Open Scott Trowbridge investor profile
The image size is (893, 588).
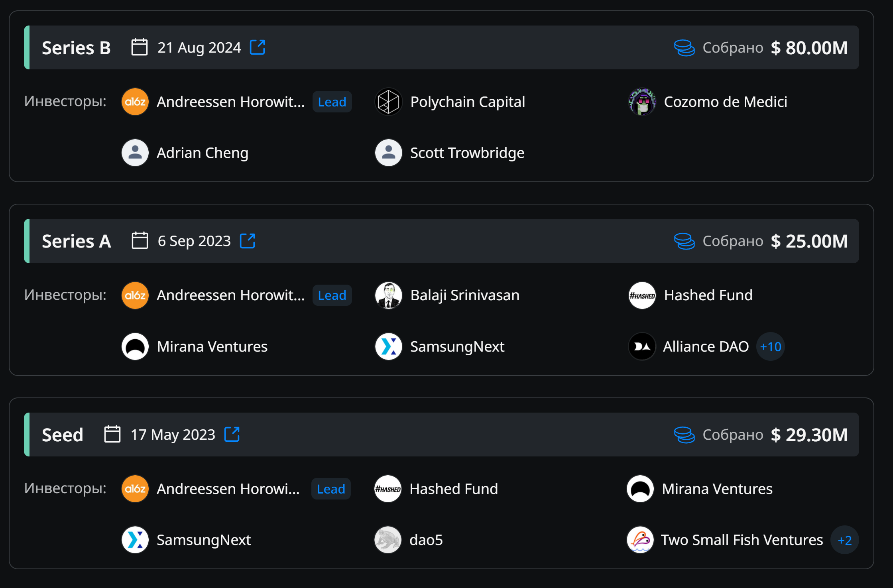tap(467, 153)
